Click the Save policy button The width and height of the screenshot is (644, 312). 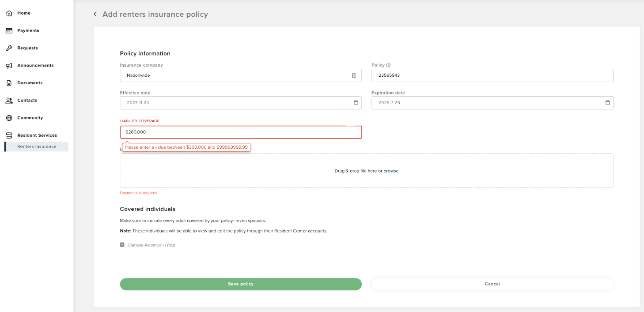point(241,284)
